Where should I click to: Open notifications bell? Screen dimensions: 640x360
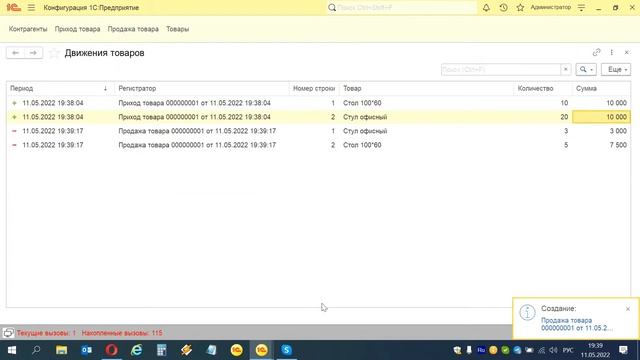pyautogui.click(x=486, y=7)
